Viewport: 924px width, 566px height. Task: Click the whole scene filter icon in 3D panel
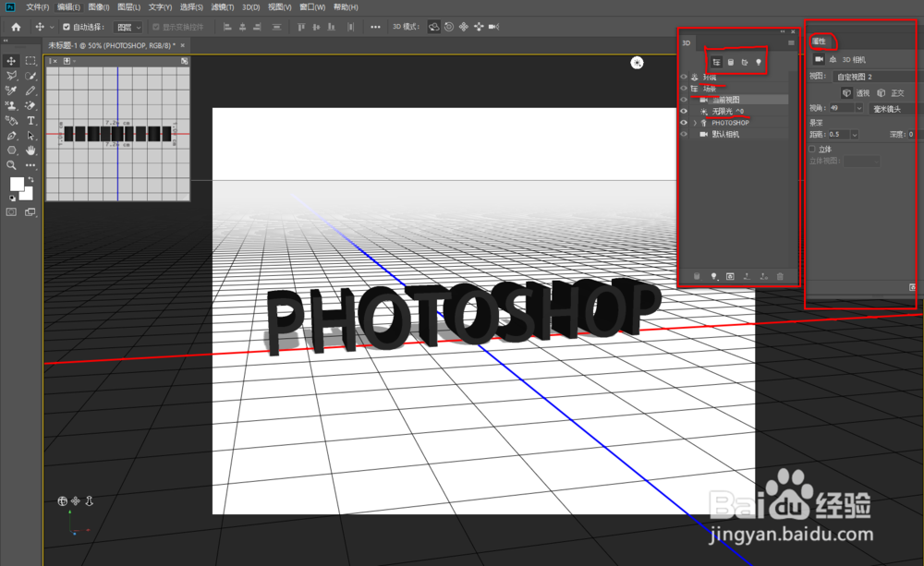pos(717,62)
